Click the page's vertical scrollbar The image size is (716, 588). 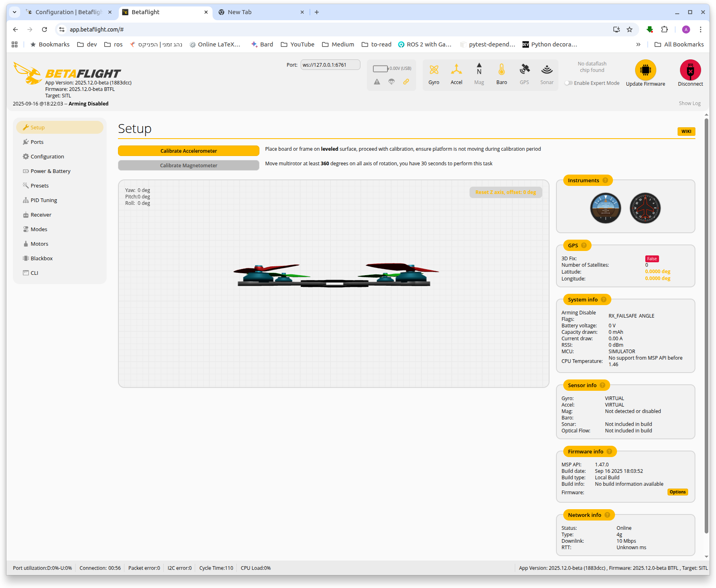click(x=706, y=323)
